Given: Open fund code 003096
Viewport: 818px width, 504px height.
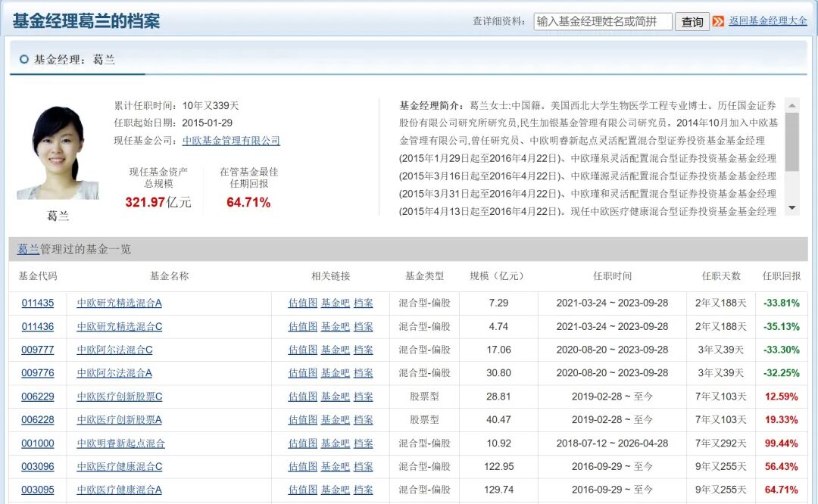Looking at the screenshot, I should pos(38,466).
